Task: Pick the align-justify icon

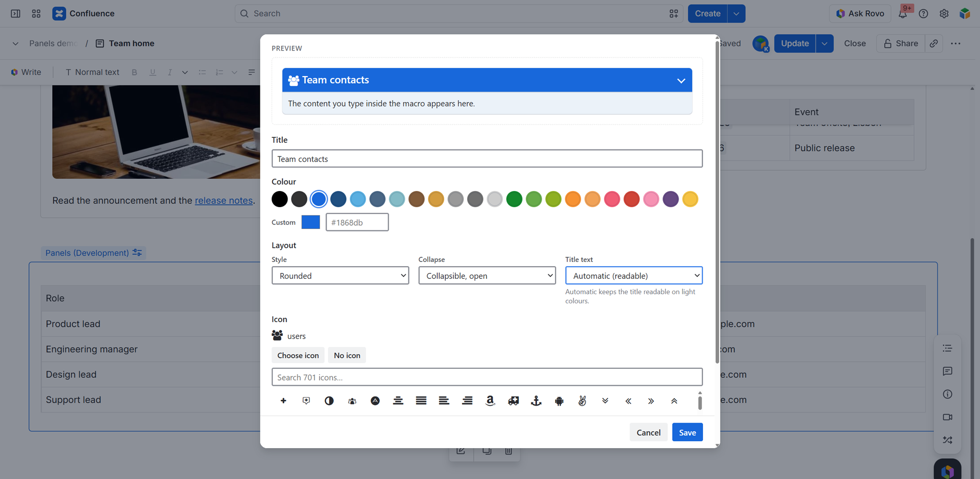Action: (421, 401)
